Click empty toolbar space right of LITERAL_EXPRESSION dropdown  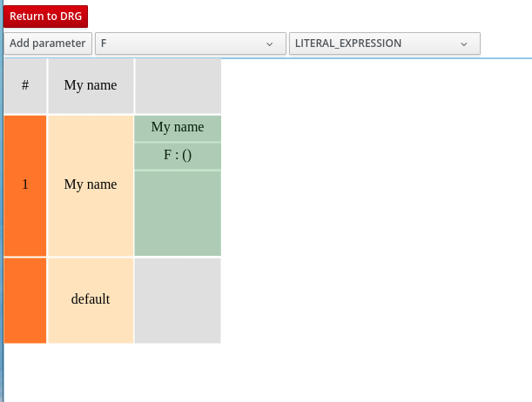(505, 44)
